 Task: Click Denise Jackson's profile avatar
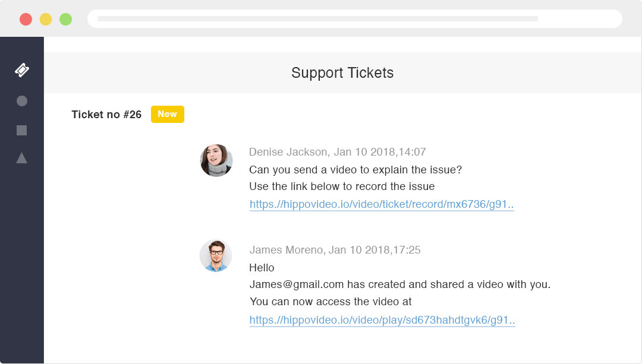[x=216, y=160]
